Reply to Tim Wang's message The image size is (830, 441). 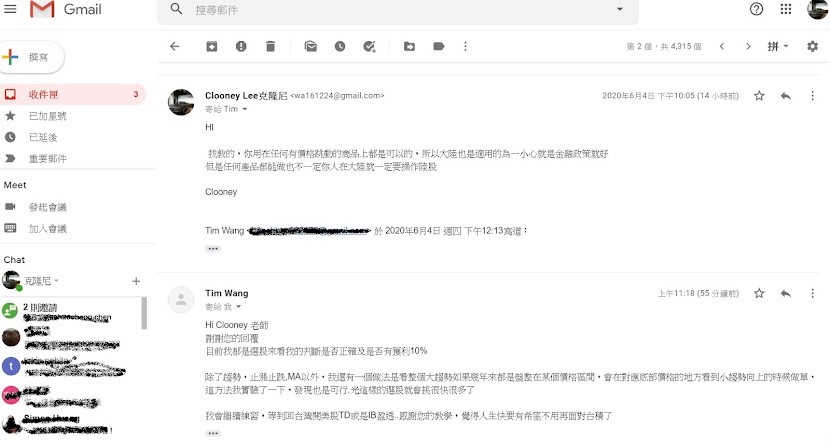[786, 293]
